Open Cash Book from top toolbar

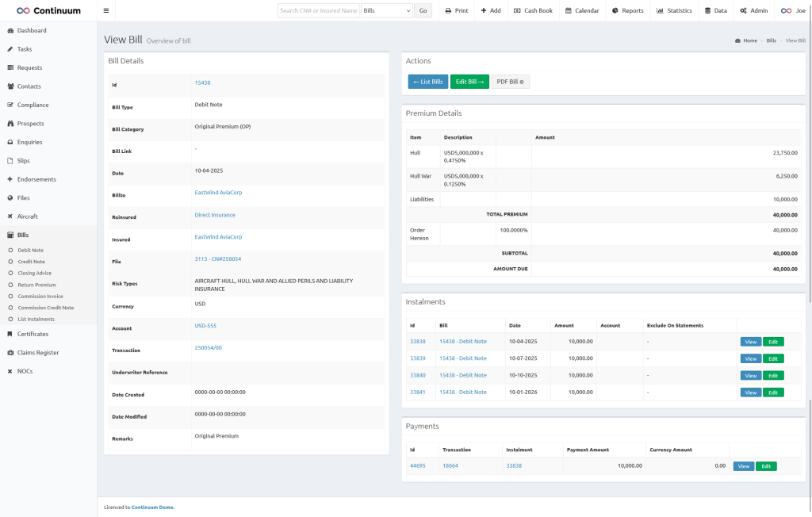click(x=533, y=10)
